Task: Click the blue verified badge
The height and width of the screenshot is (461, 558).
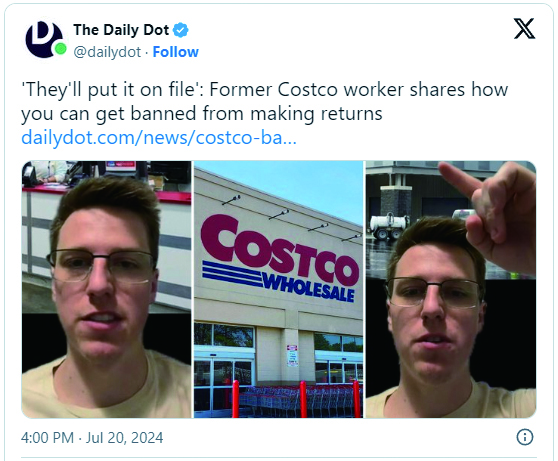Action: [x=180, y=30]
